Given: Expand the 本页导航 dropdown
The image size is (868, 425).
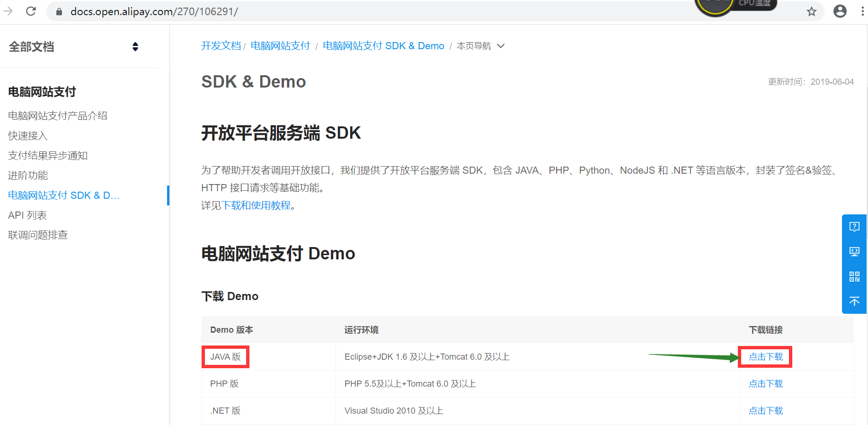Looking at the screenshot, I should (x=481, y=46).
